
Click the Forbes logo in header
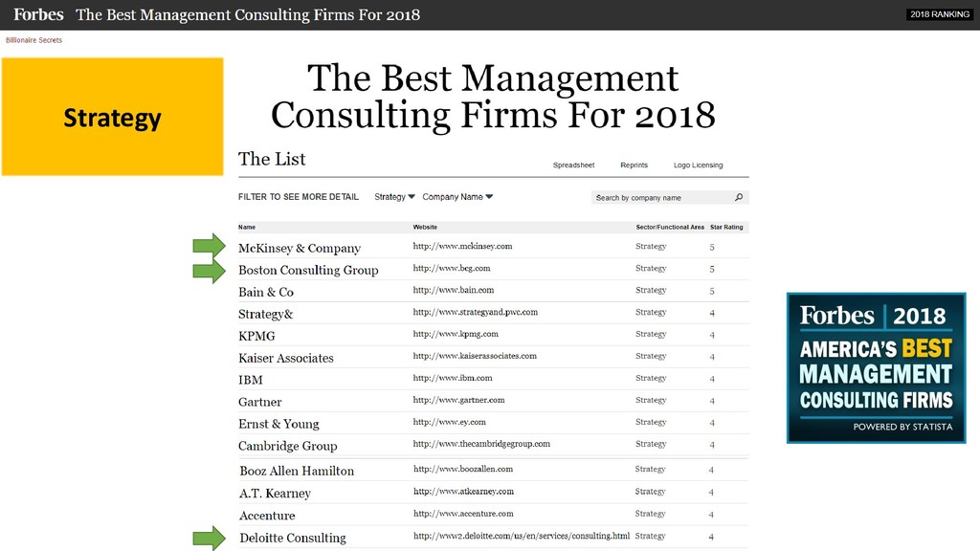(x=38, y=14)
